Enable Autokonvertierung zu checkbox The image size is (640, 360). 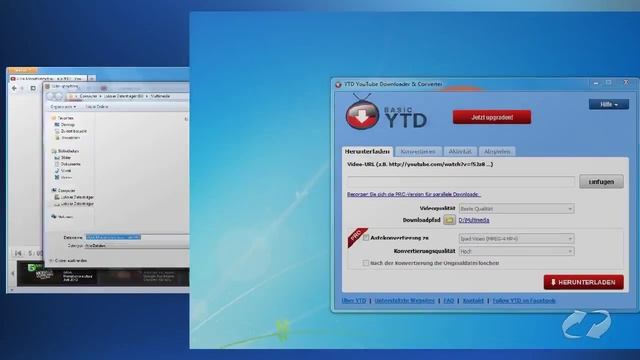coord(366,238)
